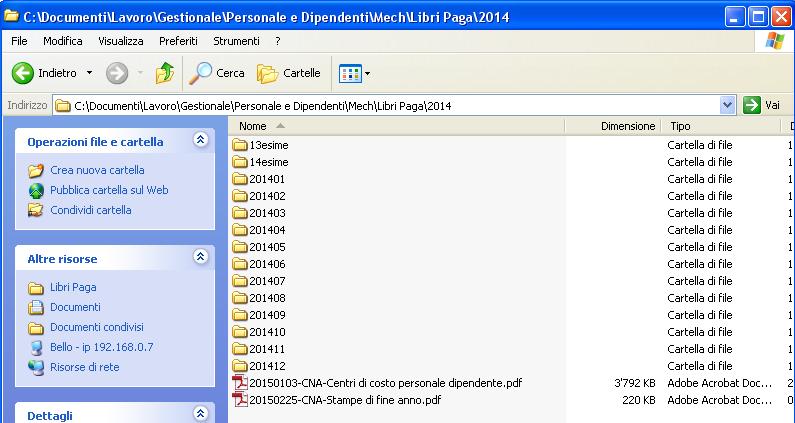Click the Up one folder icon
This screenshot has width=795, height=423.
pos(165,73)
